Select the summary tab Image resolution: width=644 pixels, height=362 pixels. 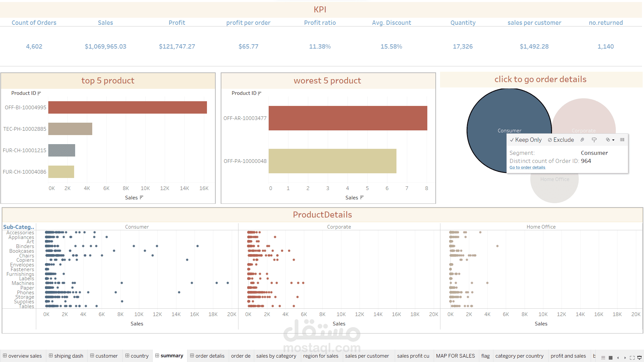(x=169, y=356)
